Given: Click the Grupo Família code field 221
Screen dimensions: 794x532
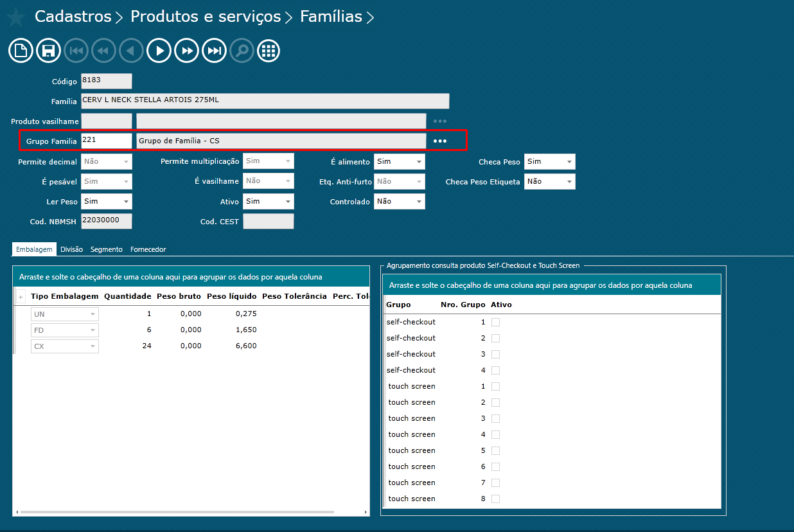Looking at the screenshot, I should tap(107, 141).
